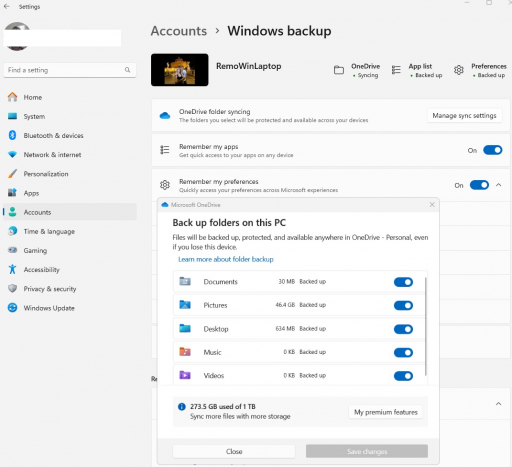Click the Home house icon
This screenshot has height=467, width=512.
(12, 97)
